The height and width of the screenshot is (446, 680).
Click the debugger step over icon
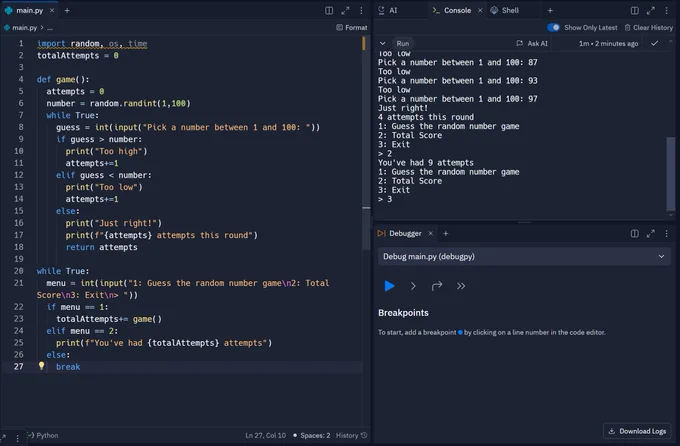pos(437,286)
